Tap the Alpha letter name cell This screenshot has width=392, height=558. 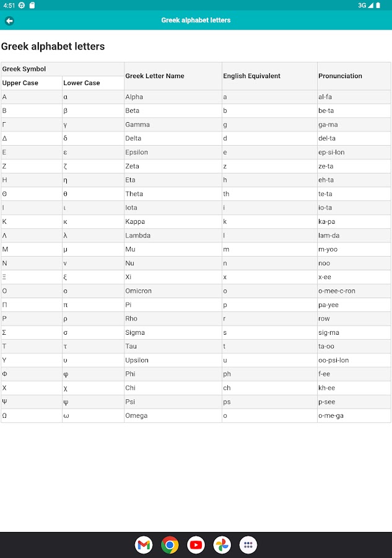coord(134,97)
